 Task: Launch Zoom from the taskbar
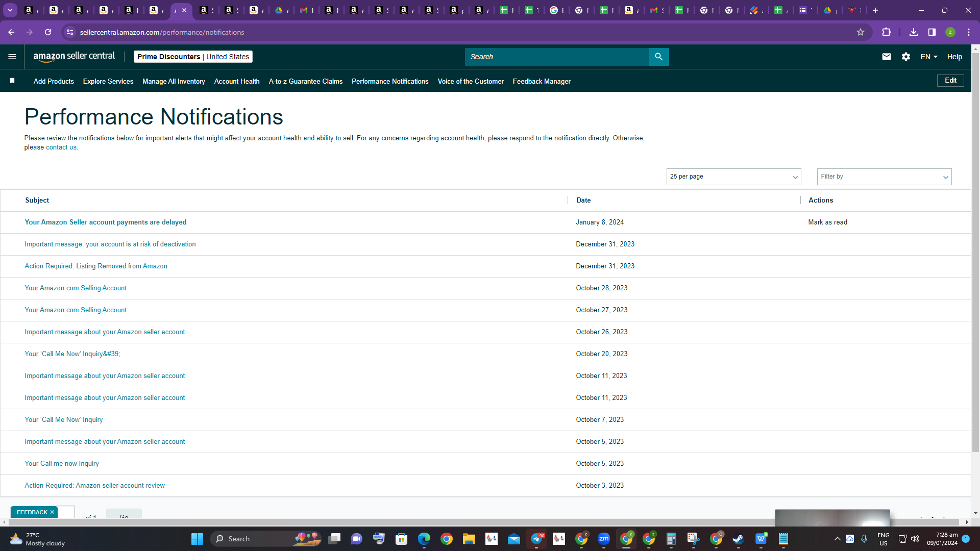coord(604,539)
